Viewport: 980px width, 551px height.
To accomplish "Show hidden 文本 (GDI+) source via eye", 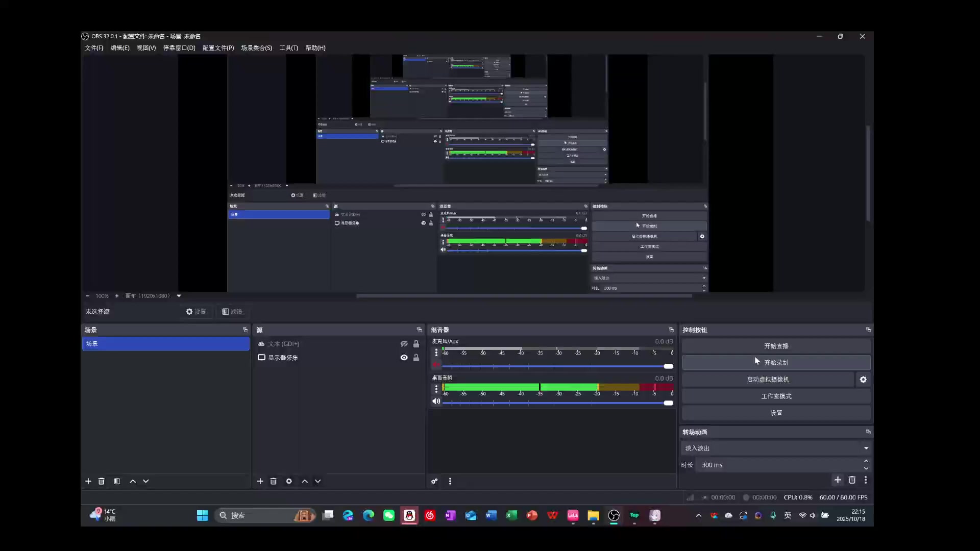I will 404,344.
